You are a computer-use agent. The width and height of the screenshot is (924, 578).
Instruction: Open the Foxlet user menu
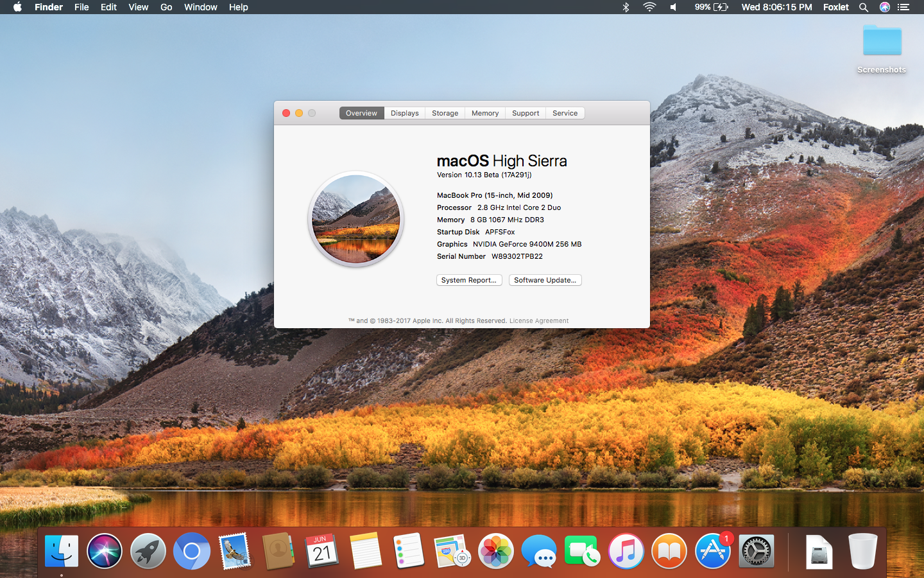[x=835, y=7]
